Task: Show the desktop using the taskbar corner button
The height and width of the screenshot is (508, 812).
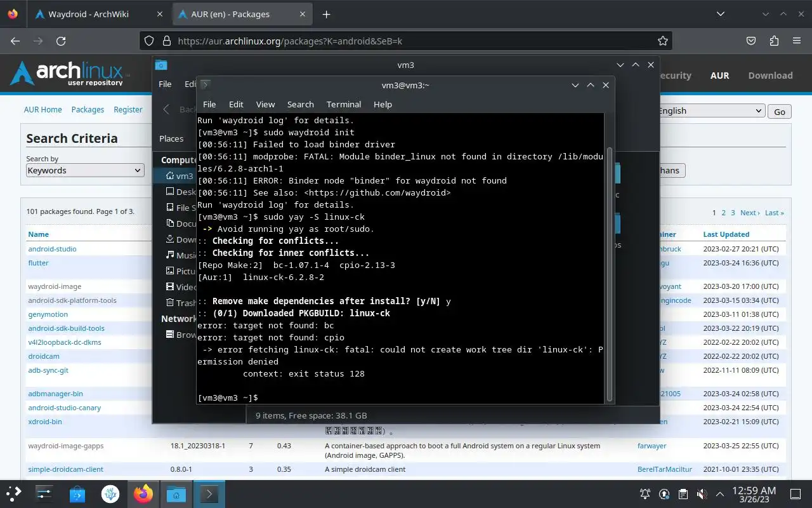Action: coord(795,493)
